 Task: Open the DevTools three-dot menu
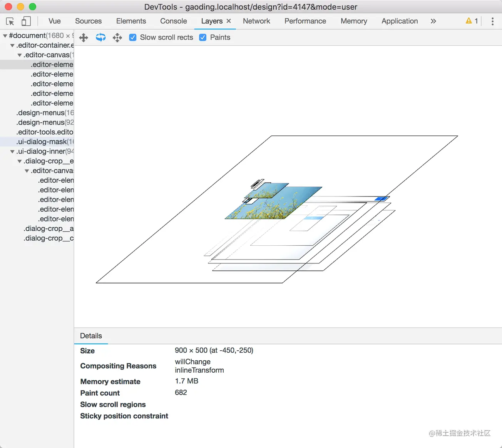tap(492, 21)
